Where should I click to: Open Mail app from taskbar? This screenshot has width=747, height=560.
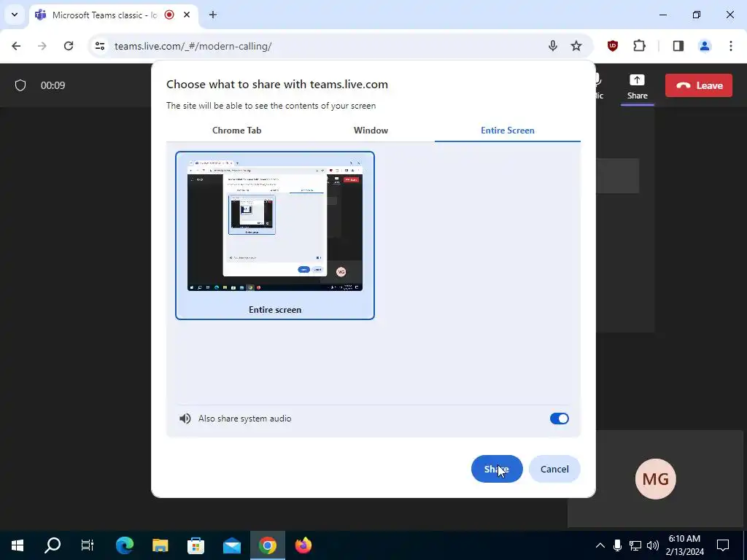pos(232,545)
